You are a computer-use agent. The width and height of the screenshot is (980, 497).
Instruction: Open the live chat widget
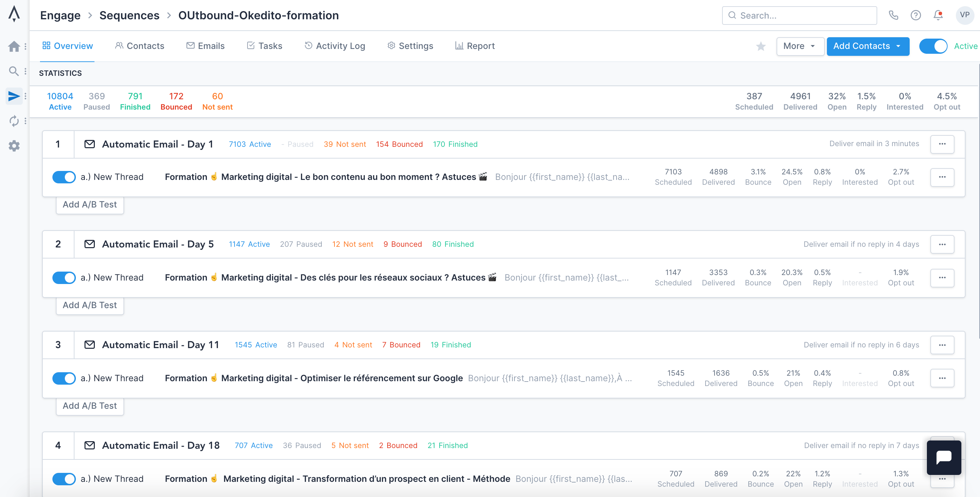point(943,457)
